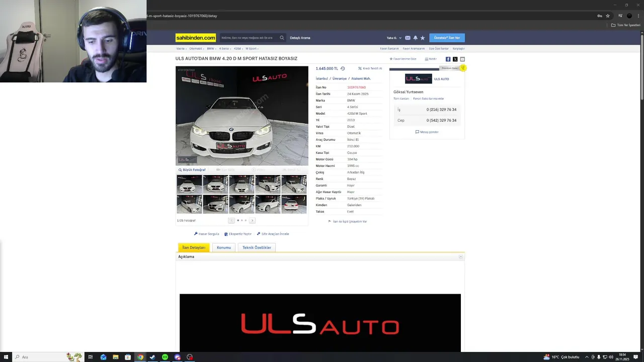Open Steam from the taskbar
The width and height of the screenshot is (644, 362).
click(152, 357)
